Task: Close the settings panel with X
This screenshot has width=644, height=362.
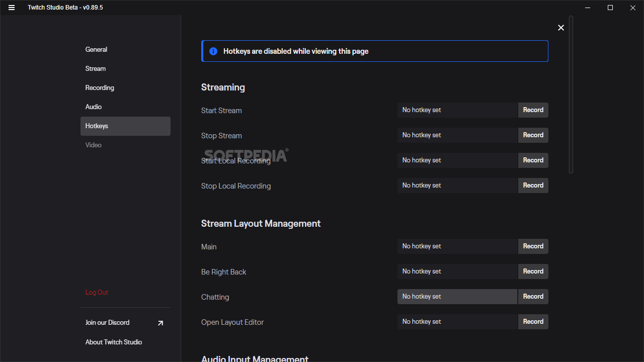Action: click(561, 28)
